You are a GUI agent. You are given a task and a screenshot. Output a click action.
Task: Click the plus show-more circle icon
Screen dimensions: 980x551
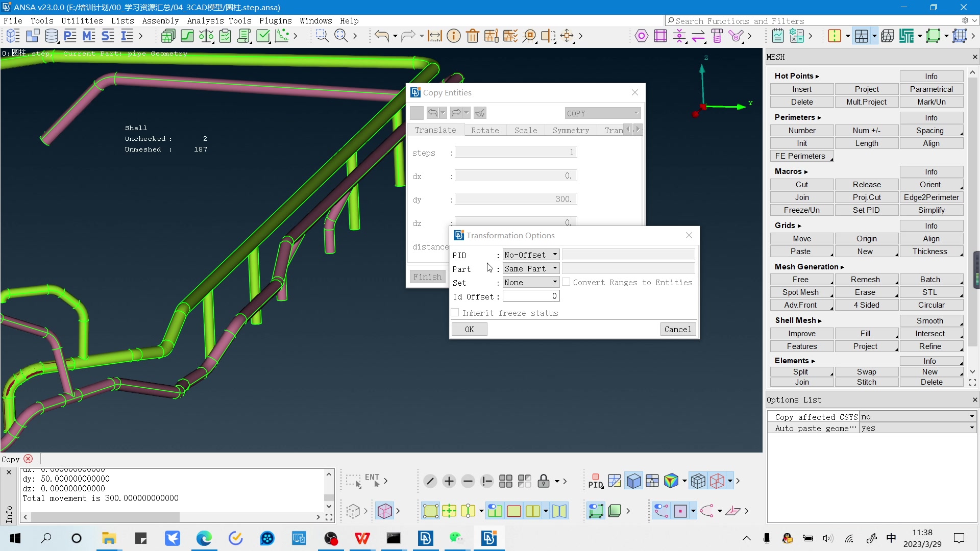point(449,481)
